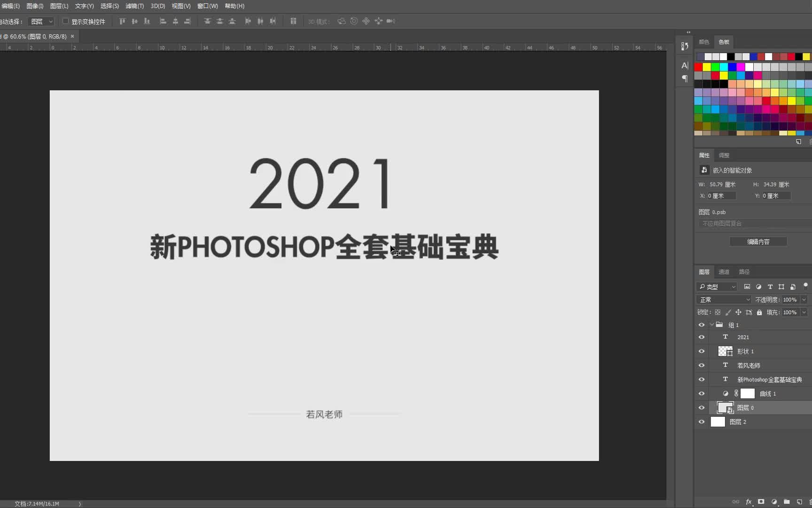Viewport: 812px width, 508px height.
Task: Enable the 显示变换控件 checkbox
Action: [x=65, y=21]
